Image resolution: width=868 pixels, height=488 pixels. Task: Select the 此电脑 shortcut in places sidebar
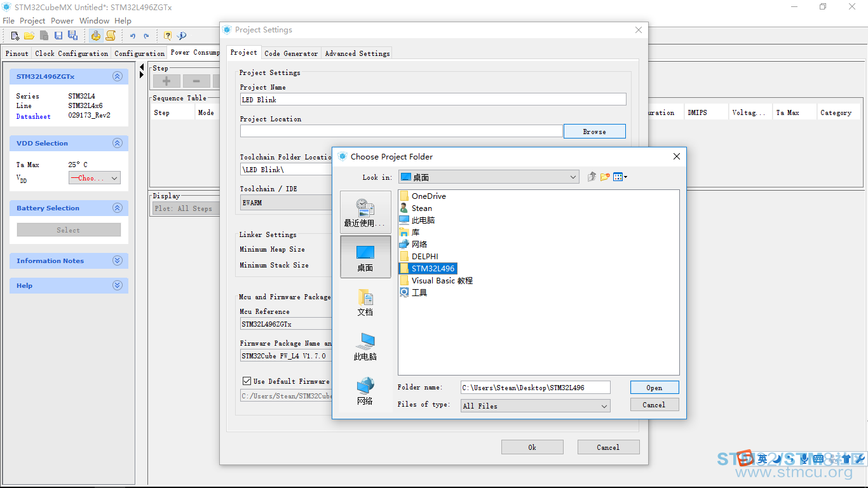pos(365,346)
